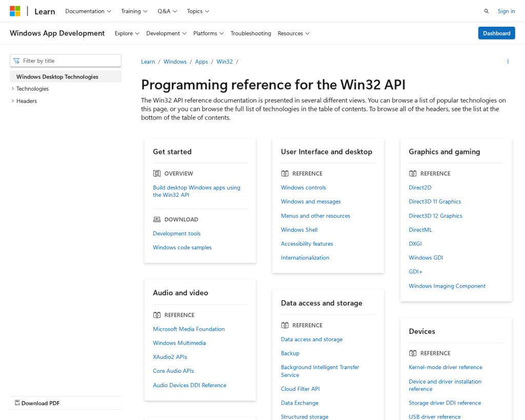
Task: Open Device and driver installation reference
Action: pos(445,385)
